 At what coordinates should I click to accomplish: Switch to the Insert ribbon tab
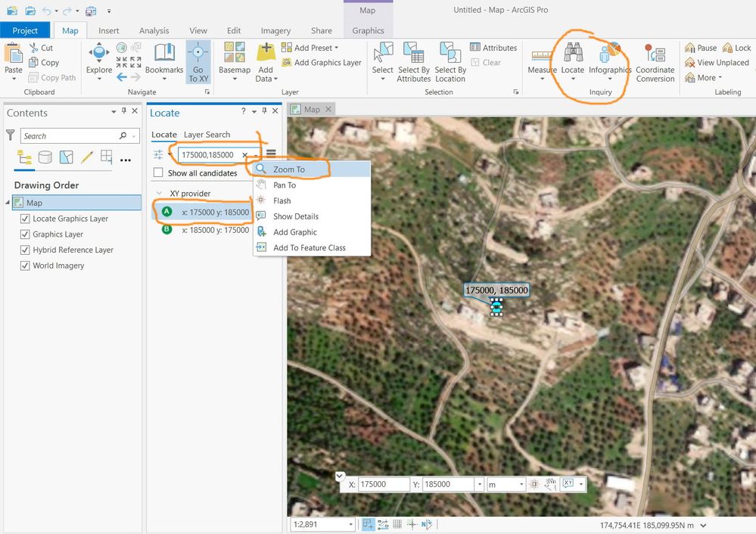click(x=108, y=30)
